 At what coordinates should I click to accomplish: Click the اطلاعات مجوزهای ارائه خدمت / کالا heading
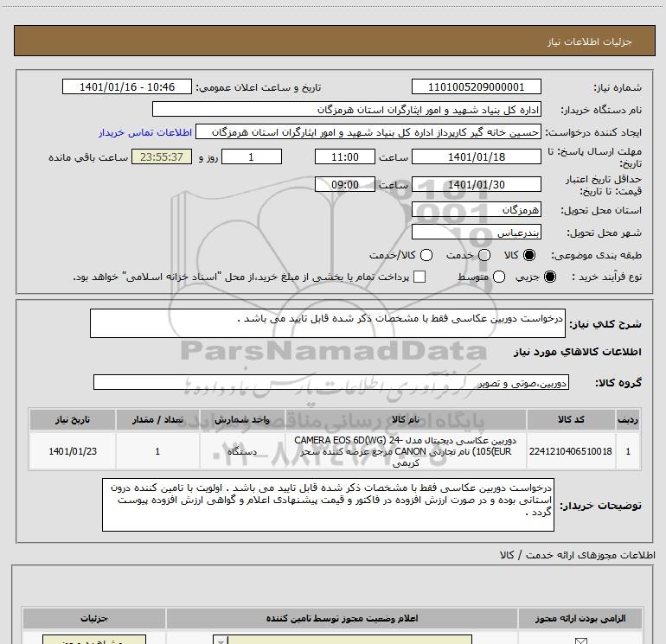577,555
